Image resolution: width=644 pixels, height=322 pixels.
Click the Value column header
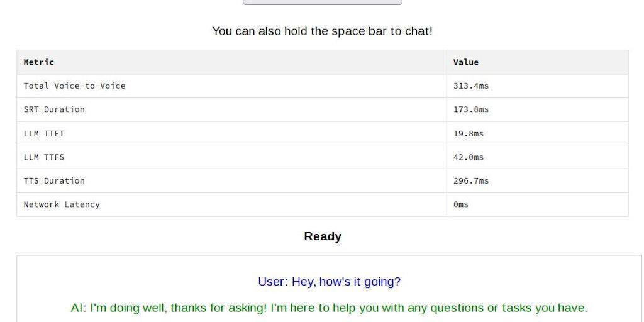pos(466,62)
